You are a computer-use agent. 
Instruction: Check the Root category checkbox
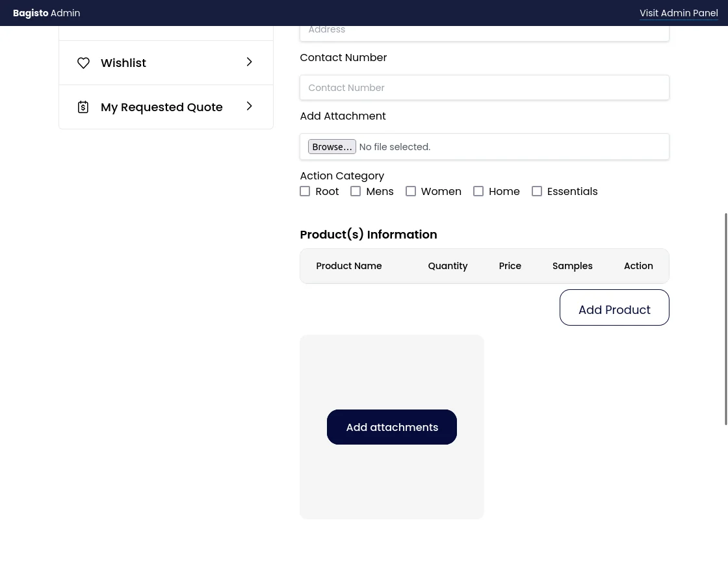305,192
